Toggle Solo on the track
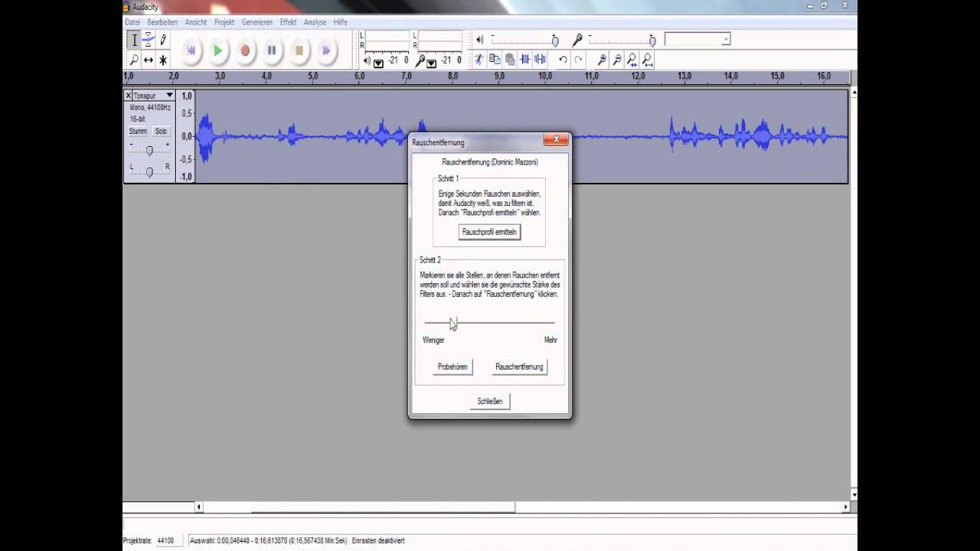 pyautogui.click(x=161, y=131)
